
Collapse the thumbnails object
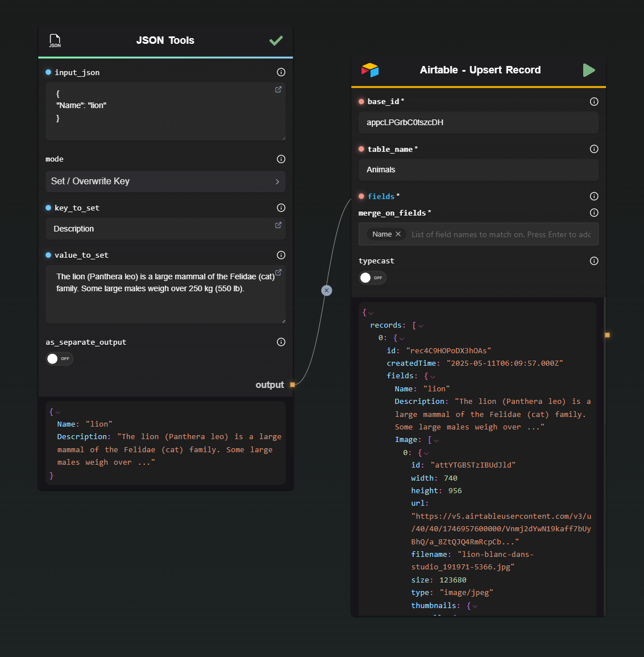475,606
